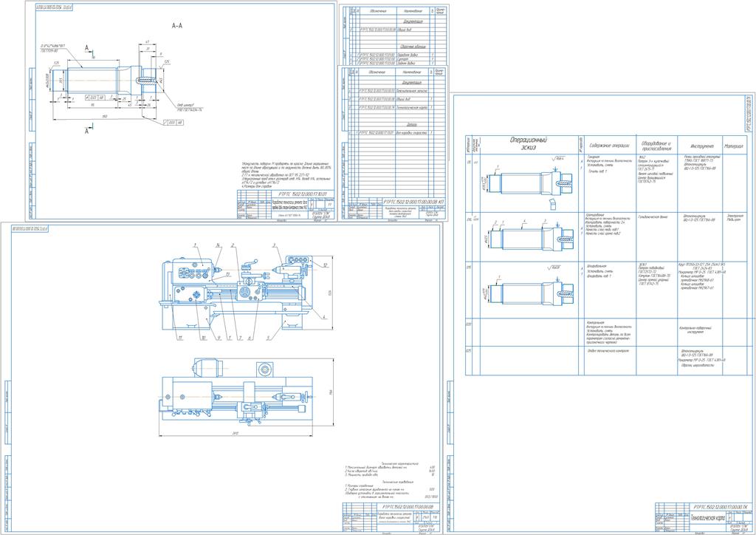Click the designation code in technological card title block
The height and width of the screenshot is (535, 756).
721,507
